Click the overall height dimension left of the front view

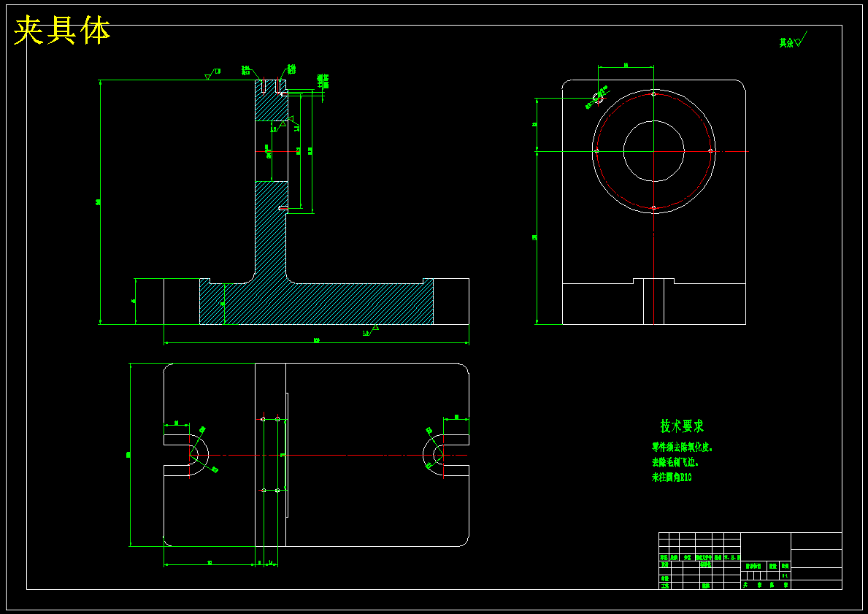pyautogui.click(x=99, y=202)
